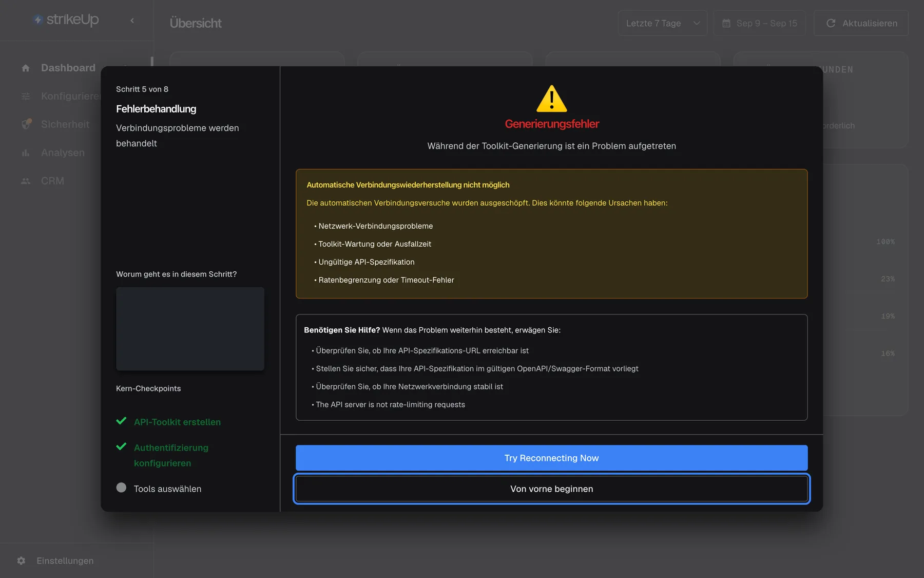Click the yellow warning triangle icon
Viewport: 924px width, 578px height.
pos(552,98)
